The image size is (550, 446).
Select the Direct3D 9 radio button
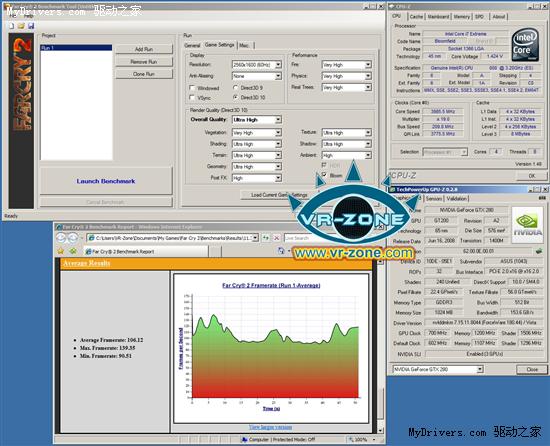click(236, 88)
